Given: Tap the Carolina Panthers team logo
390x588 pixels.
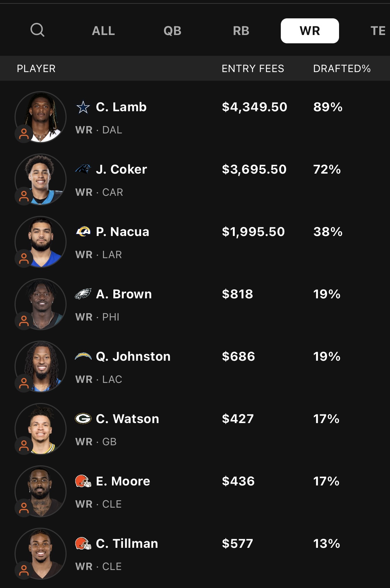Looking at the screenshot, I should tap(83, 169).
